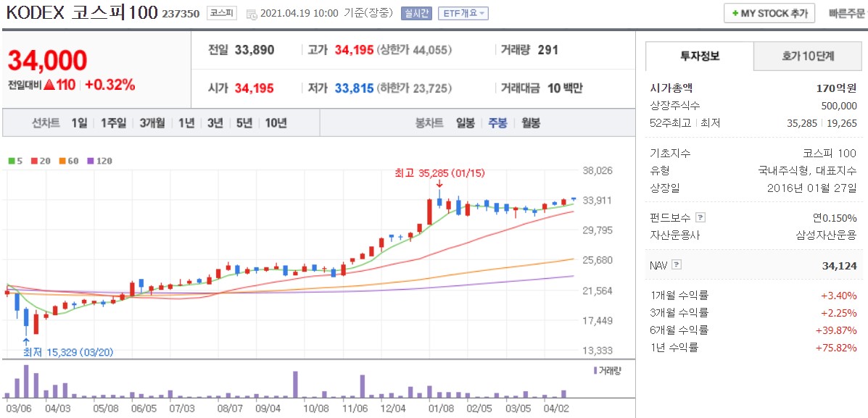Select the 3개월 line chart

point(152,122)
